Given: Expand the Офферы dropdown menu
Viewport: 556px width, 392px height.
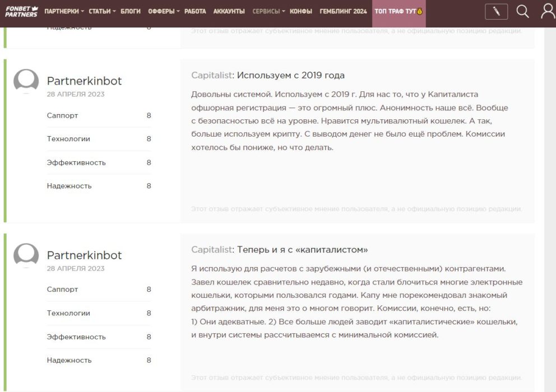Looking at the screenshot, I should pyautogui.click(x=164, y=12).
